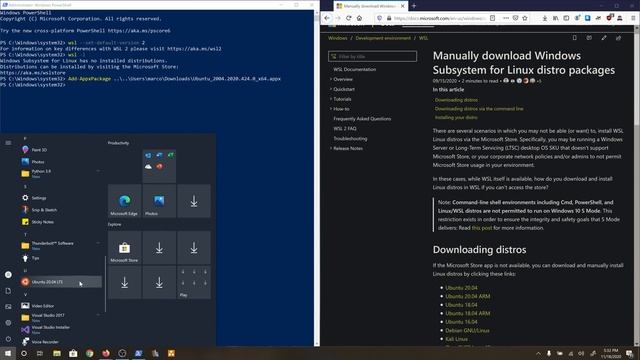Open the Troubleshooting sidebar entry
Image resolution: width=640 pixels, height=360 pixels.
point(350,138)
